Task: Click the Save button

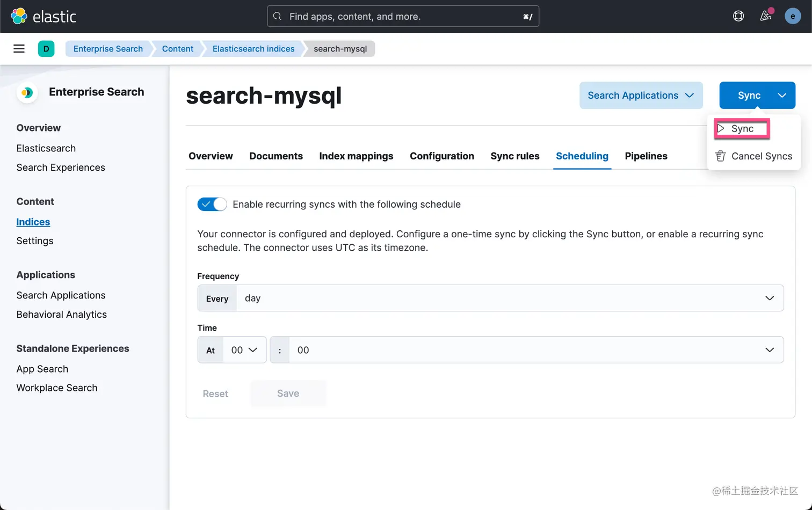Action: click(288, 394)
